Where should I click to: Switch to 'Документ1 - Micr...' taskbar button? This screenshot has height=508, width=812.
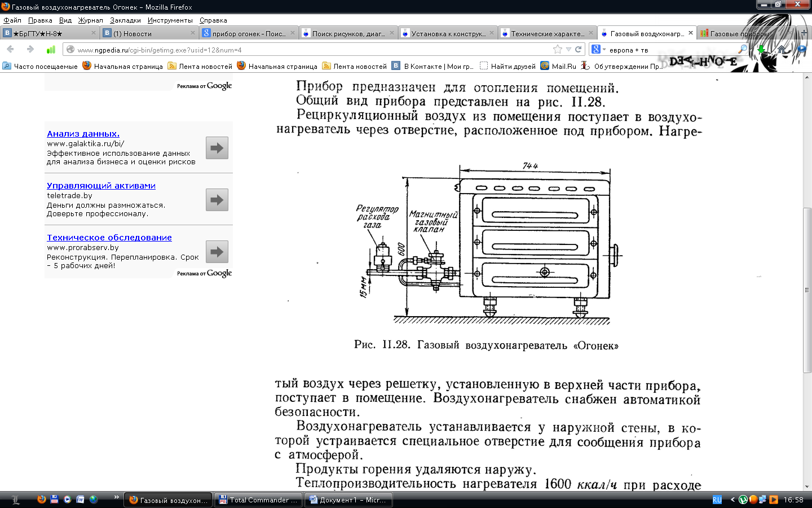tap(348, 500)
